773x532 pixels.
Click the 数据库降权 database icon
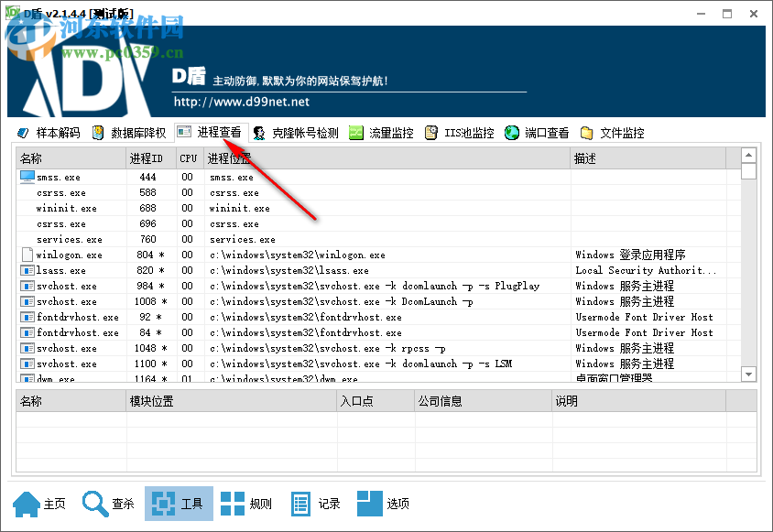point(98,133)
